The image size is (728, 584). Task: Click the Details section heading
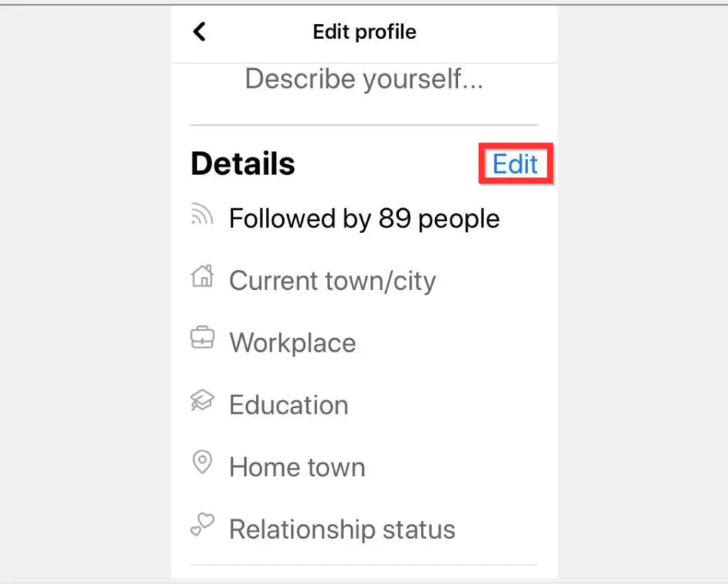[x=242, y=163]
